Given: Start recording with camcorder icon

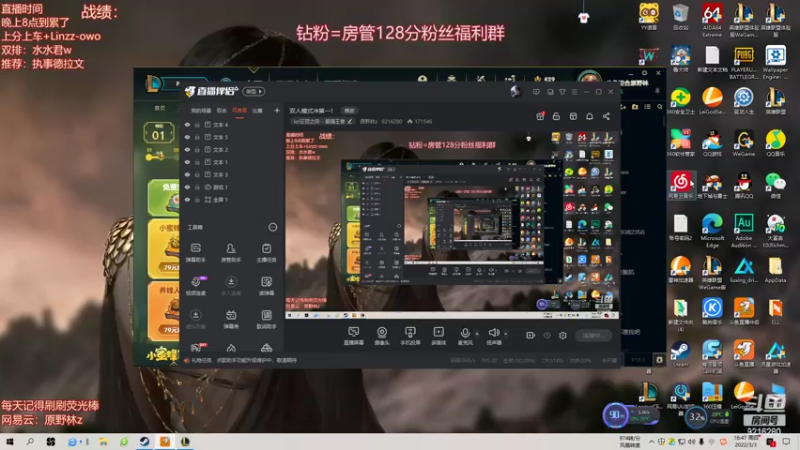Looking at the screenshot, I should (x=531, y=335).
